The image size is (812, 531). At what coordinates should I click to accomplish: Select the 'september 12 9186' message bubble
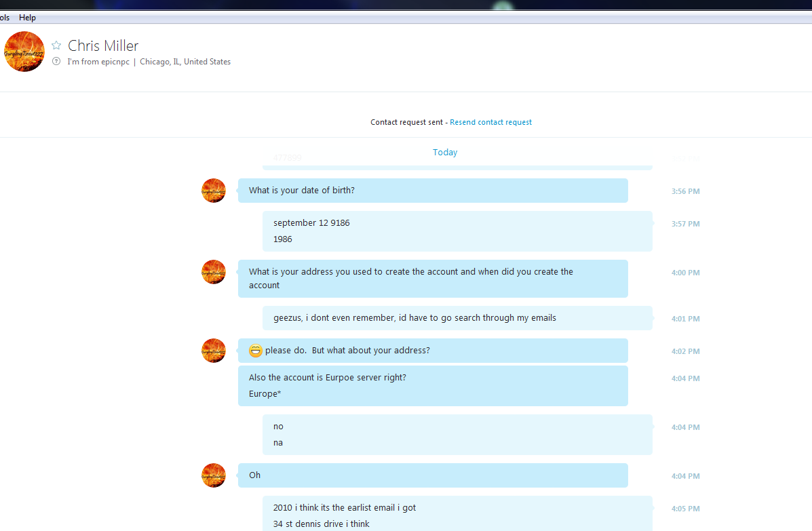point(457,231)
